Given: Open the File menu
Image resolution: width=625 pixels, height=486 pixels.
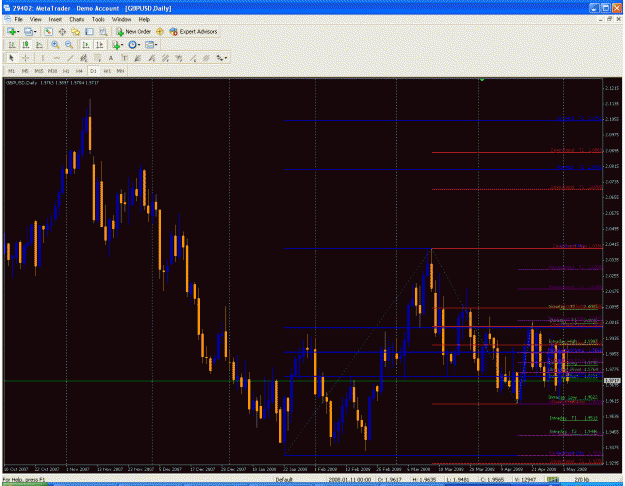Looking at the screenshot, I should (19, 19).
